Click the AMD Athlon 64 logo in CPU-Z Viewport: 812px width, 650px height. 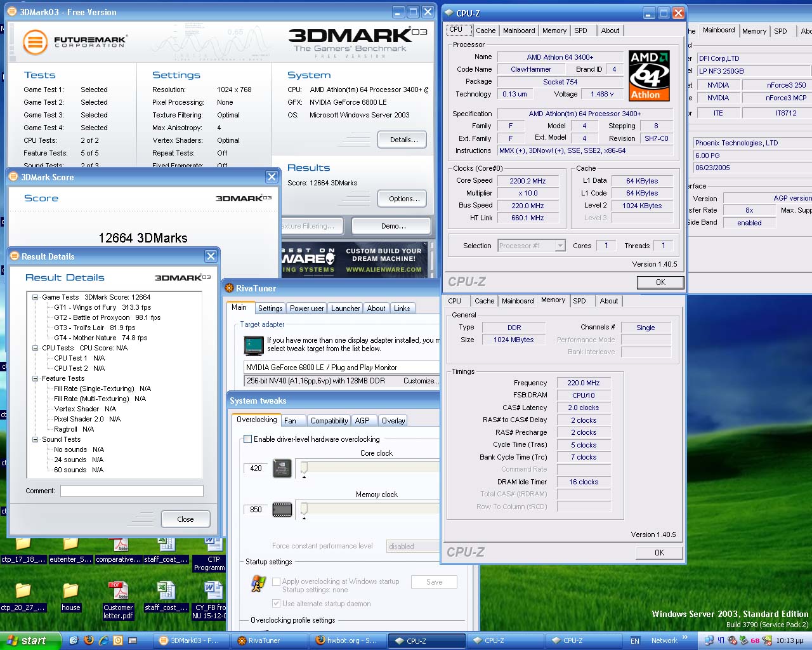click(x=649, y=76)
